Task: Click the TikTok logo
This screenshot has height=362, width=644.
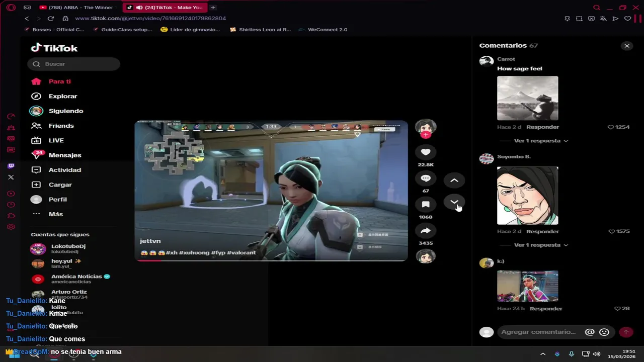Action: click(54, 48)
